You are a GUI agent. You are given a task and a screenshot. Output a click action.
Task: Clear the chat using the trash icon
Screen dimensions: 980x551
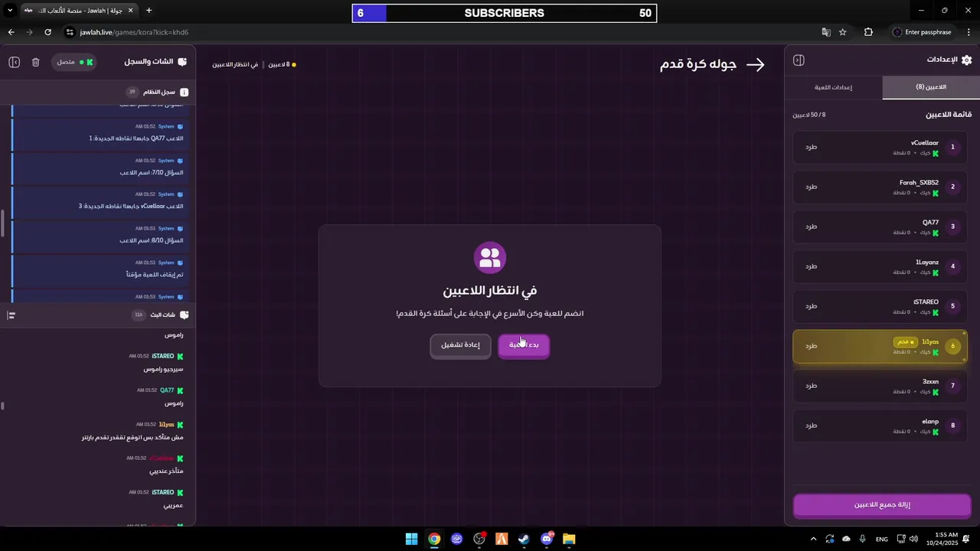[35, 62]
